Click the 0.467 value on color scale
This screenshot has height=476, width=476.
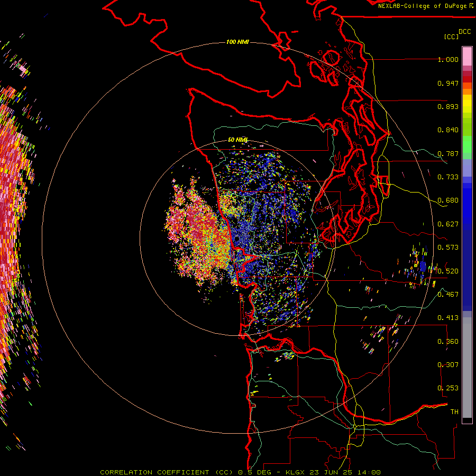(x=448, y=295)
